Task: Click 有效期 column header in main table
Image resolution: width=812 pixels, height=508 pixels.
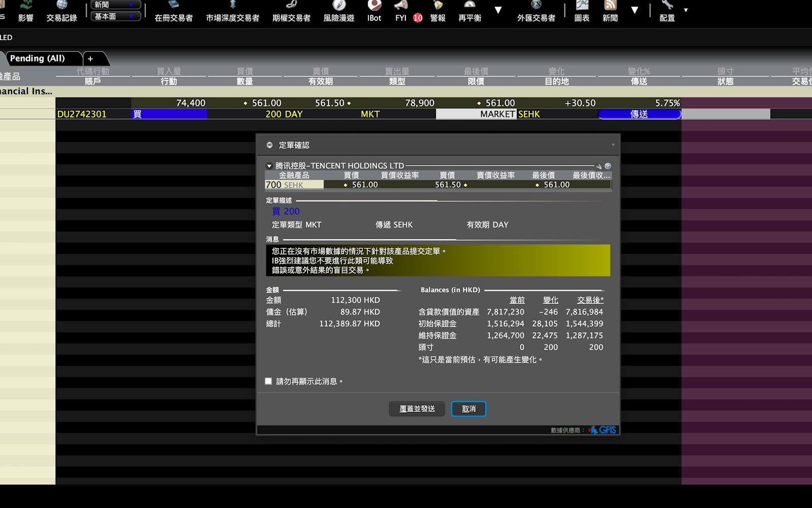Action: [x=320, y=81]
